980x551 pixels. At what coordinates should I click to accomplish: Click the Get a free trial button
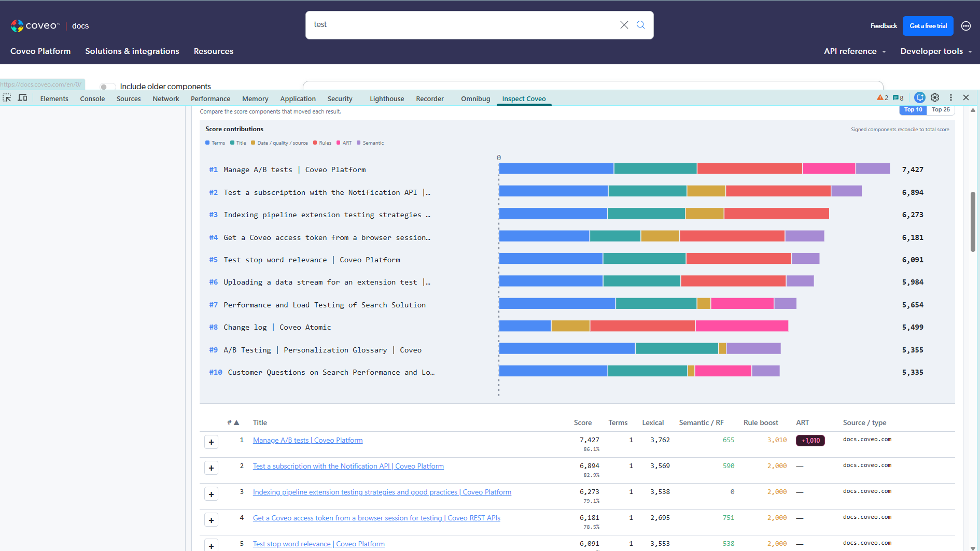(928, 26)
